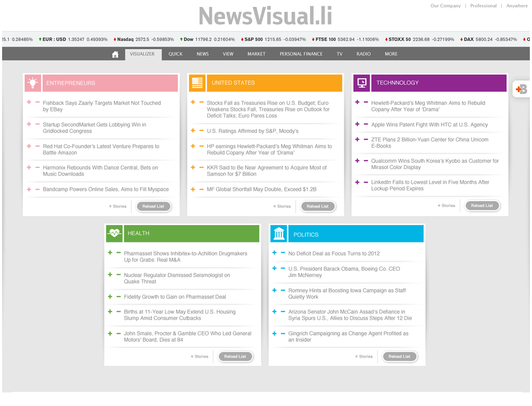
Task: Click minus icon beside Apple Wins Patent story
Action: click(x=366, y=124)
